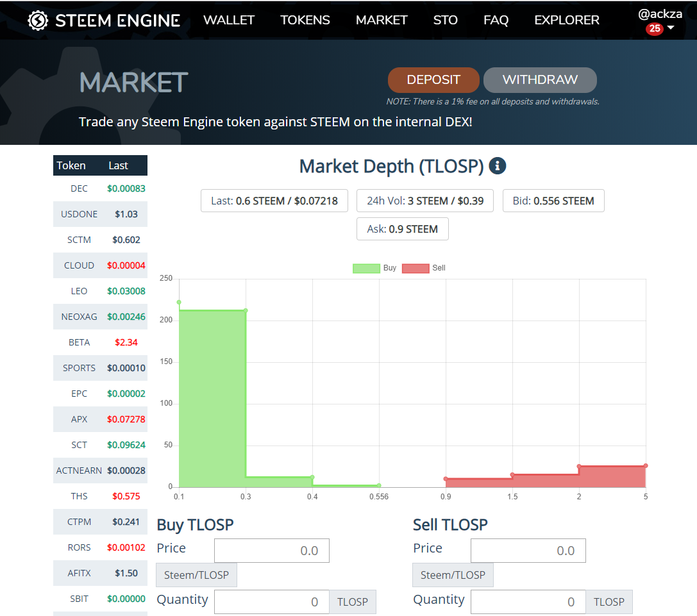The height and width of the screenshot is (616, 697).
Task: Click the Last column header
Action: click(118, 165)
